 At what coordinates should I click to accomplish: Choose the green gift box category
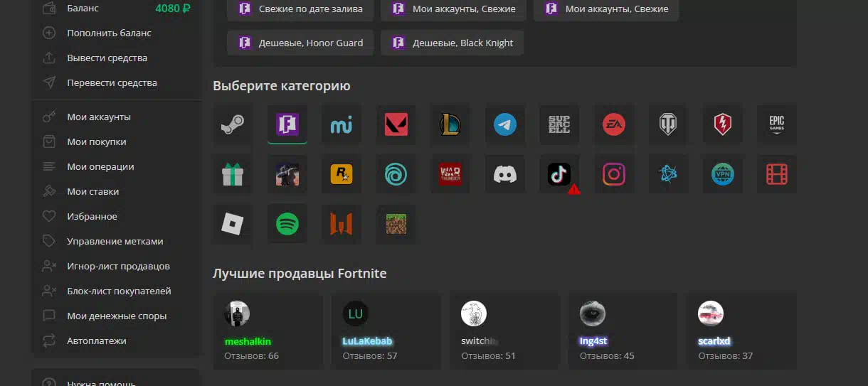click(x=233, y=174)
